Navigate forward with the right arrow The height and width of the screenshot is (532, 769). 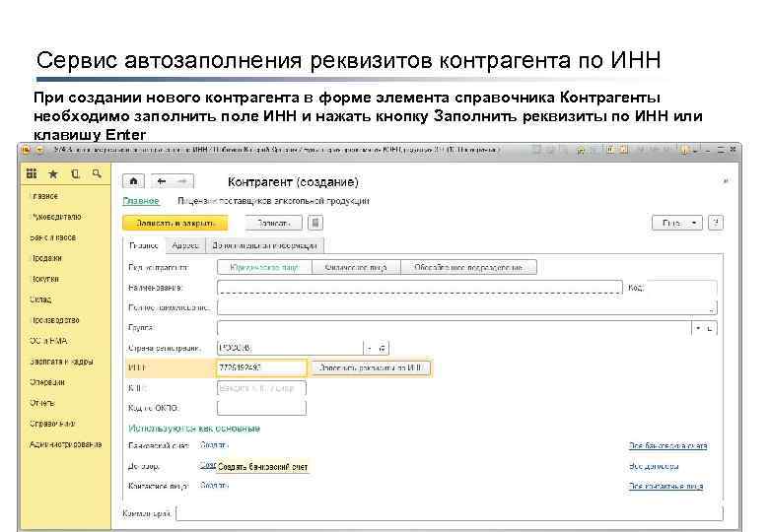click(183, 181)
